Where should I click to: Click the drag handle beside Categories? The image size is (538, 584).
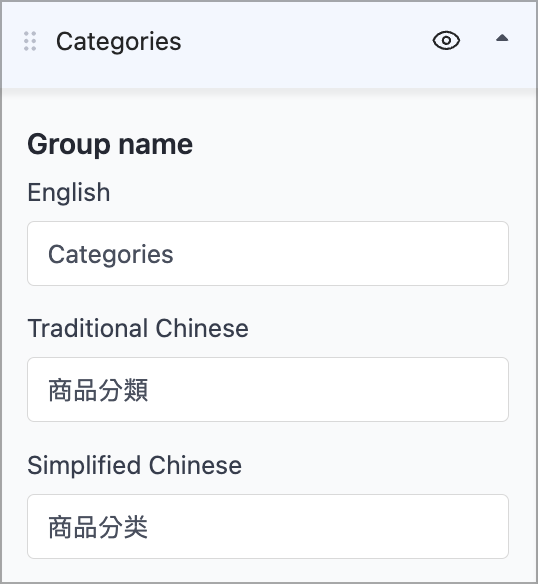click(30, 41)
